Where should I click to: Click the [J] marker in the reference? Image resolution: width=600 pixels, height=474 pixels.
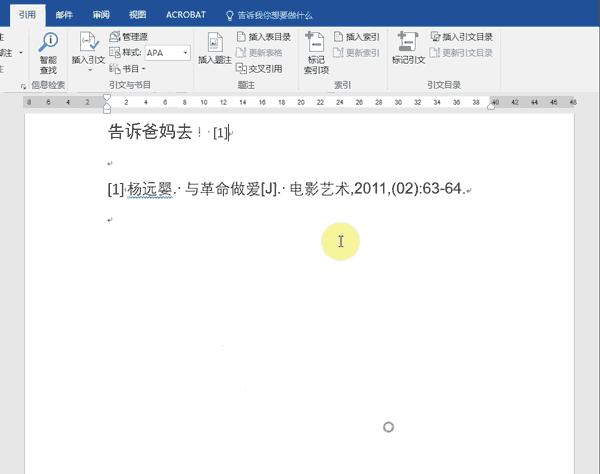click(x=269, y=189)
